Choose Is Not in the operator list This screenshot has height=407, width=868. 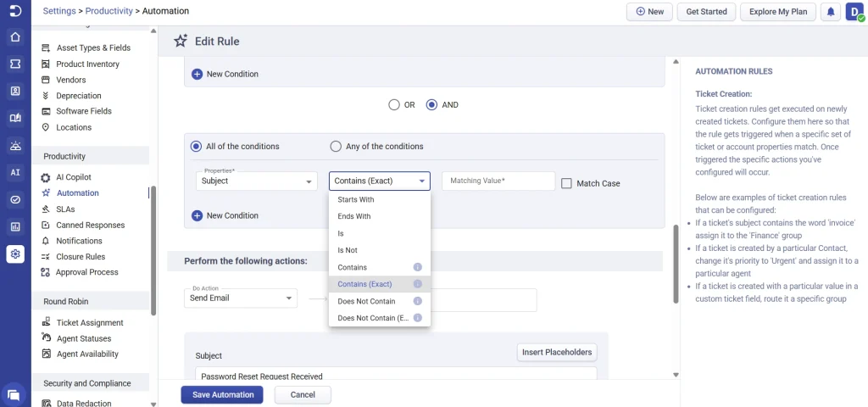click(348, 250)
